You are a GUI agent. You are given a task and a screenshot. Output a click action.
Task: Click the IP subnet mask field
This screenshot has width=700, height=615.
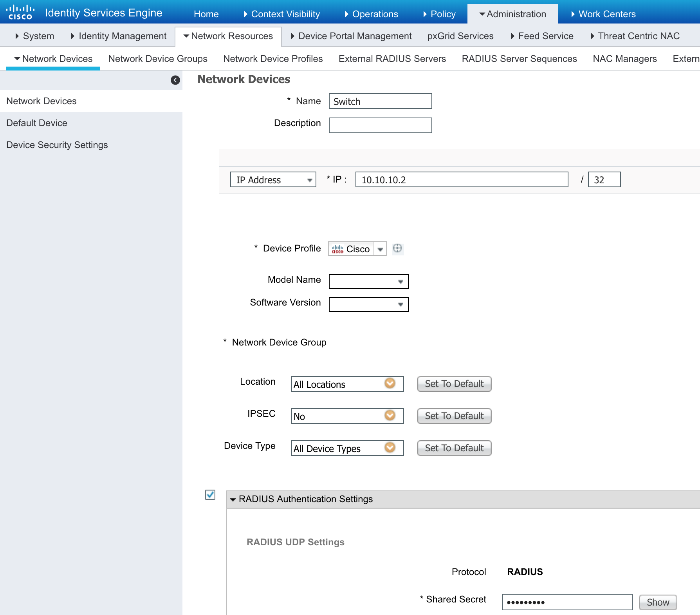coord(604,180)
